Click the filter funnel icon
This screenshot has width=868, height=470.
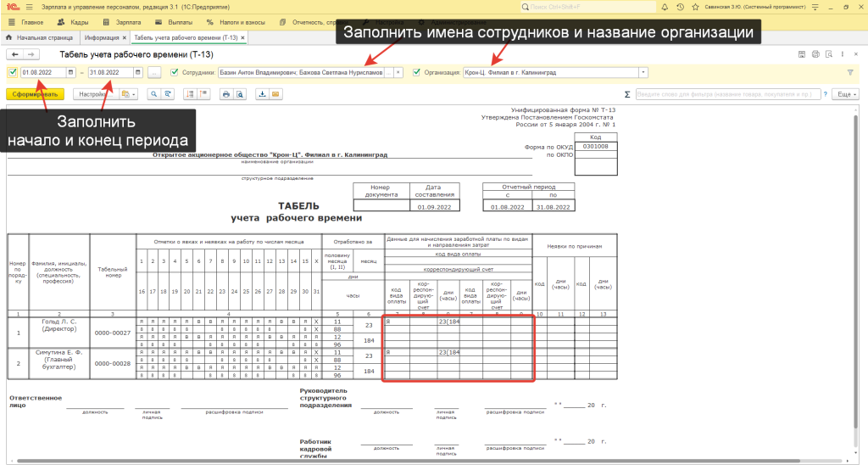point(850,73)
